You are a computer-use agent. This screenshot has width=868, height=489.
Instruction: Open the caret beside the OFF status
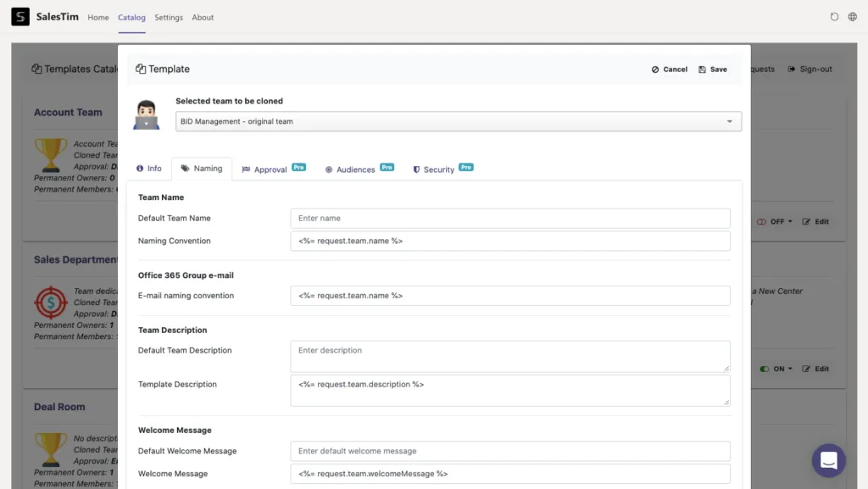(x=790, y=222)
